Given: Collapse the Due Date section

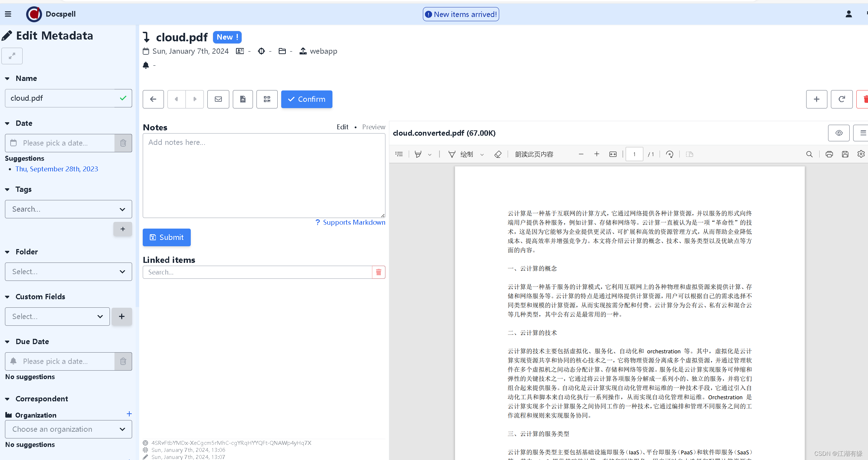Looking at the screenshot, I should coord(7,342).
